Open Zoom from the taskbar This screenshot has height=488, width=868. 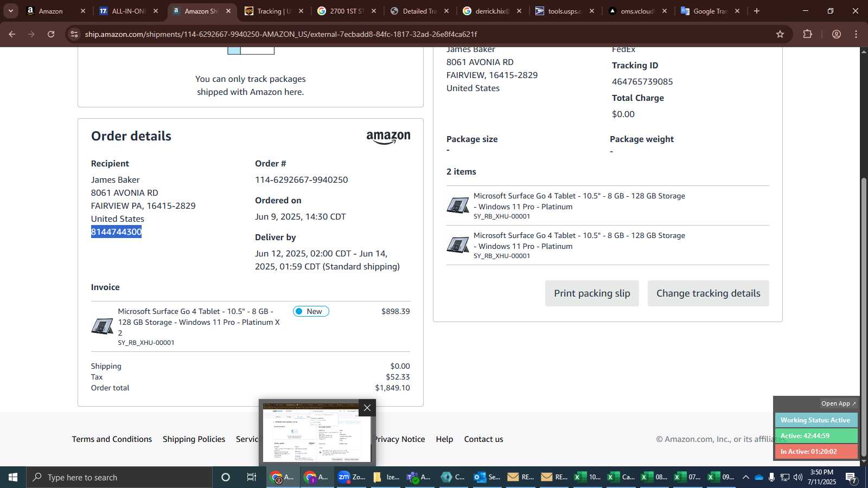(351, 477)
